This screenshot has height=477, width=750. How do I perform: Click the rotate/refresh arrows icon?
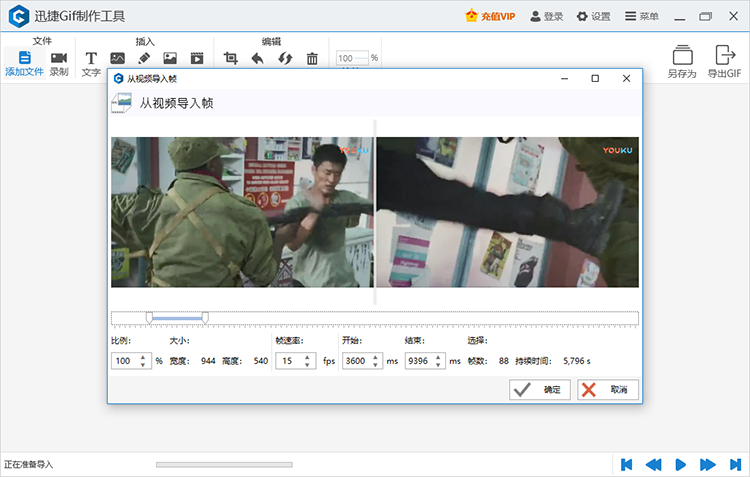pos(285,58)
